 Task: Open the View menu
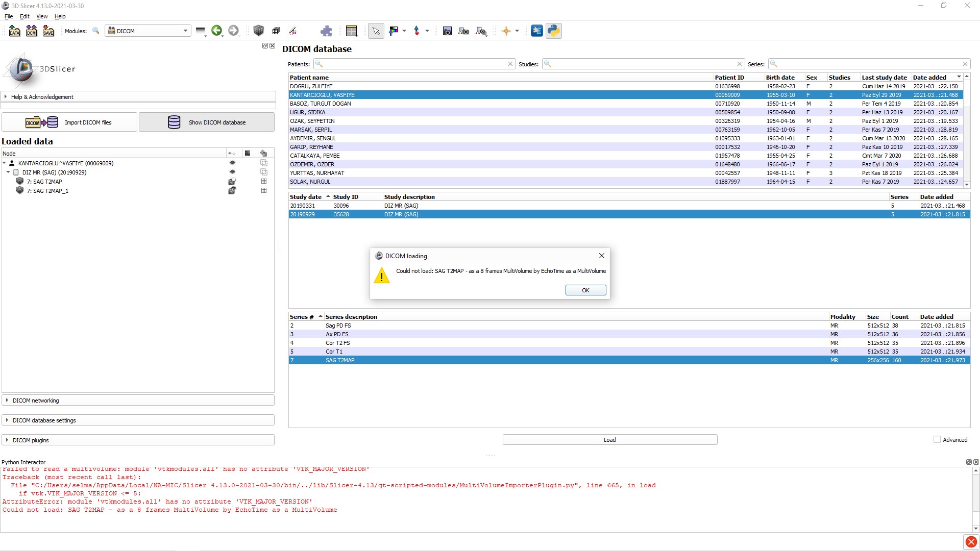click(x=42, y=16)
